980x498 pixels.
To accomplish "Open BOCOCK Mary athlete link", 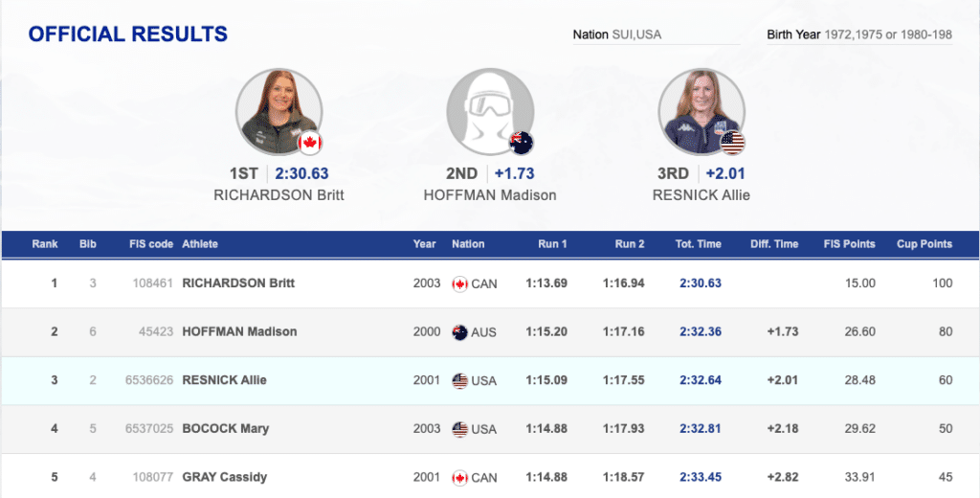I will point(225,429).
